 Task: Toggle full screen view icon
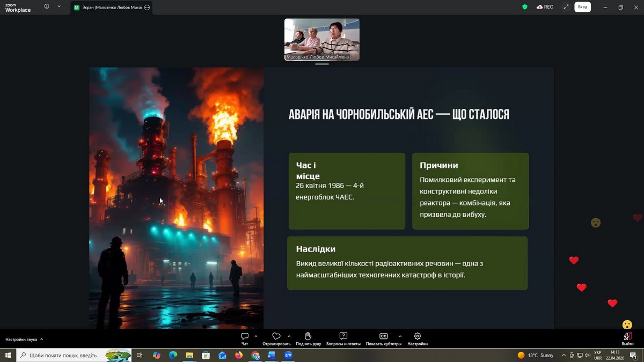566,7
